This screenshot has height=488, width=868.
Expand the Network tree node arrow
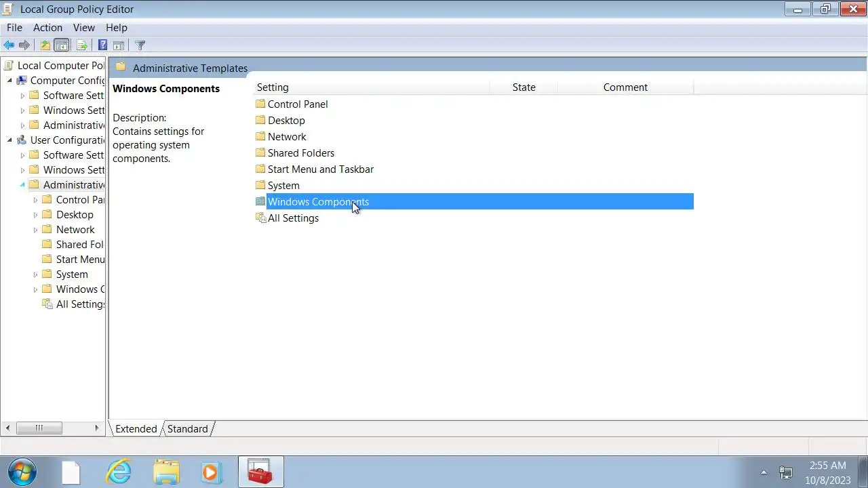pos(35,230)
